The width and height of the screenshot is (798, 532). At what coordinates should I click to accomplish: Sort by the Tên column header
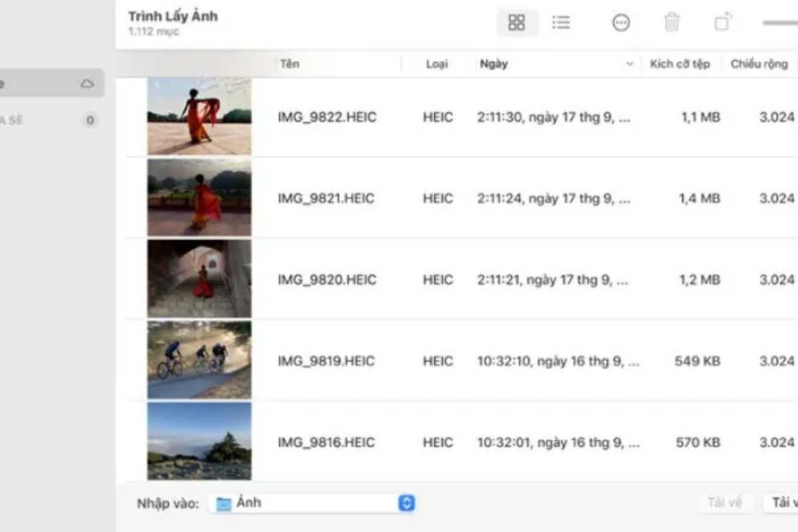[289, 64]
